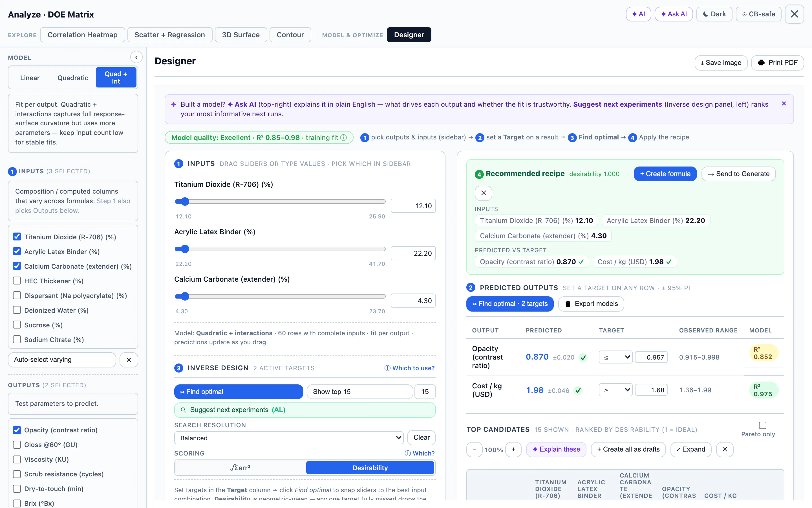The image size is (812, 508).
Task: Clear the inverse design targets
Action: [x=421, y=437]
